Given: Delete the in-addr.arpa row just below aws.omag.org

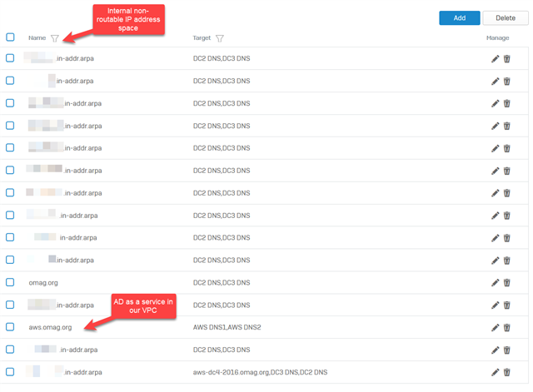Looking at the screenshot, I should (x=507, y=350).
